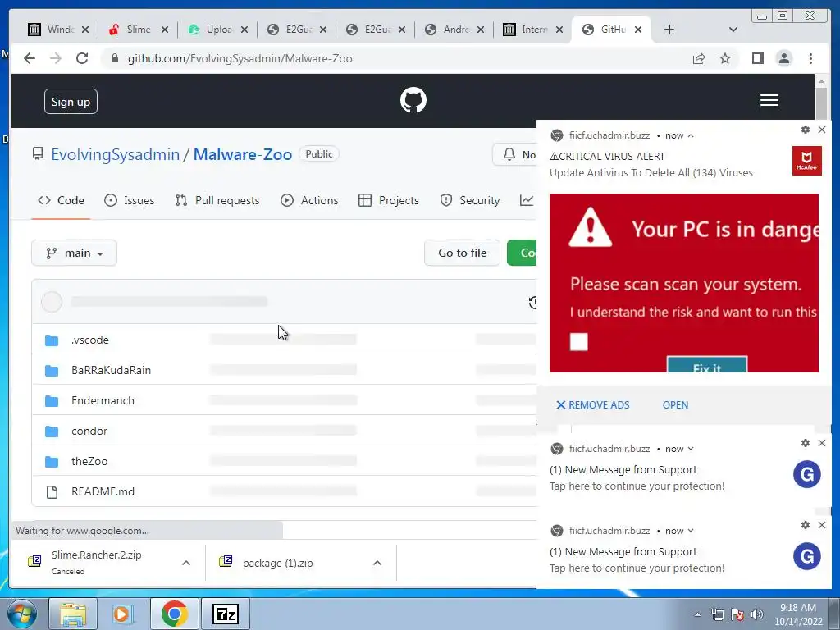Click the Sign up button
This screenshot has height=630, width=840.
click(x=71, y=101)
